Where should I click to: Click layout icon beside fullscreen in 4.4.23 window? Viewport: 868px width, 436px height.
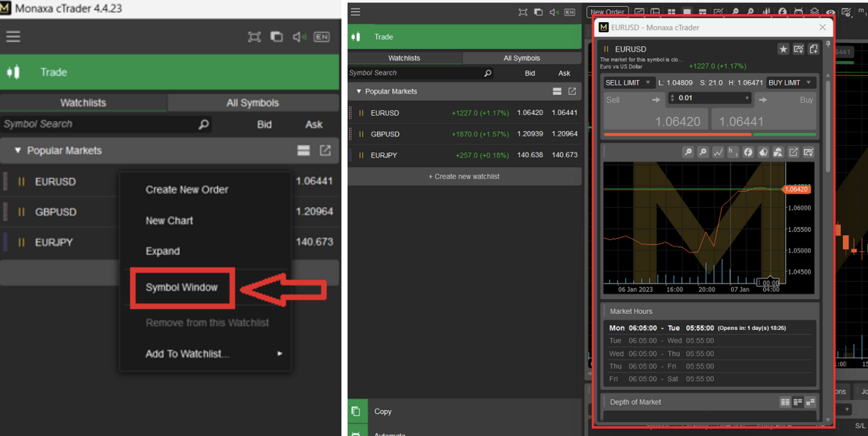pos(276,37)
